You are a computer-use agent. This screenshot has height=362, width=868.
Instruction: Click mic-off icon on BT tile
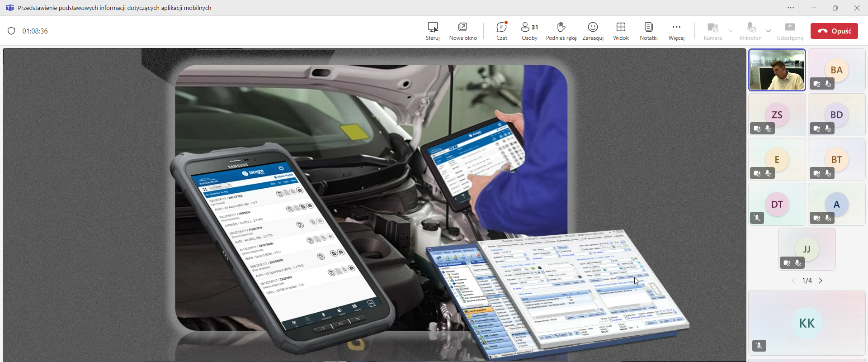point(828,173)
